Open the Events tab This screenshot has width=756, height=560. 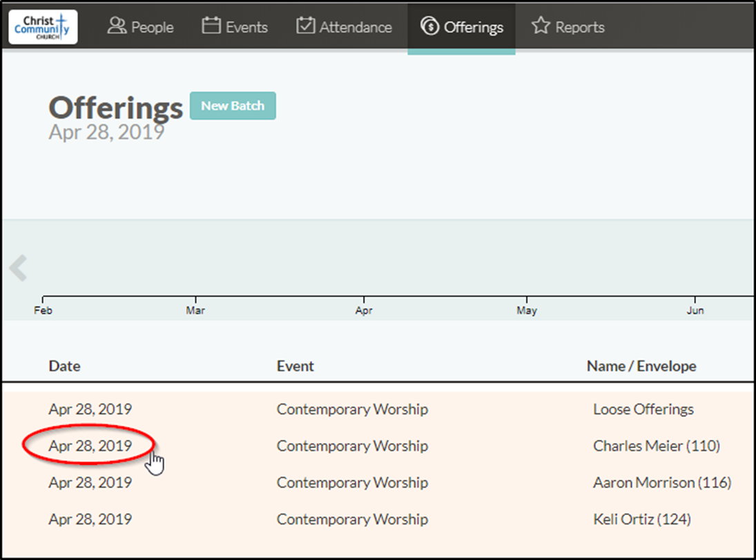tap(235, 27)
